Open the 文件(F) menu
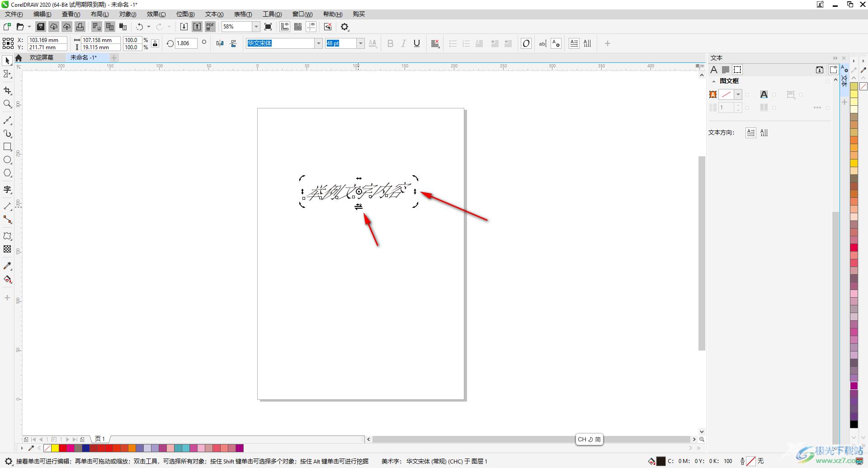This screenshot has height=468, width=868. pyautogui.click(x=14, y=14)
